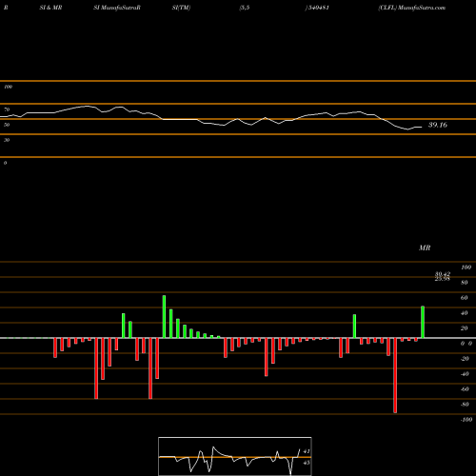
Task: Click the SI & MR header label
Action: tap(50, 8)
